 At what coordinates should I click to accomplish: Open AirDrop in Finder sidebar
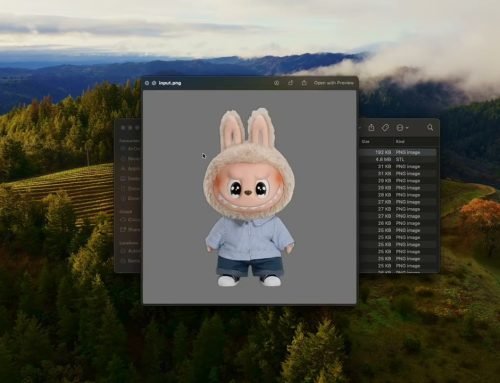pyautogui.click(x=131, y=149)
